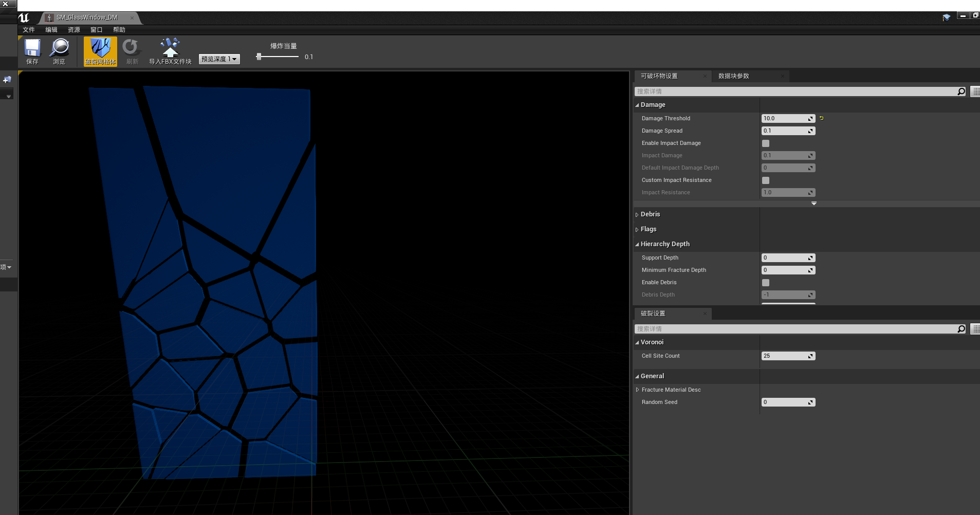Open the 窗口 menu

point(96,29)
